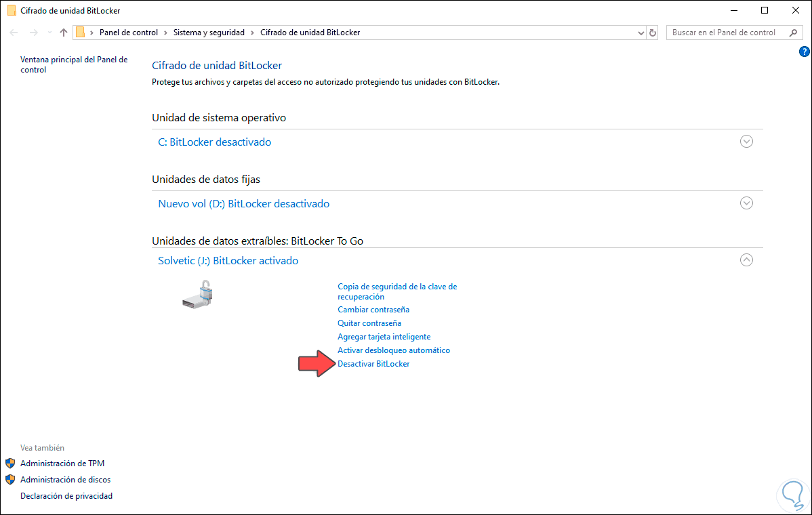Viewport: 812px width, 515px height.
Task: Expand the D: drive section chevron
Action: (746, 203)
